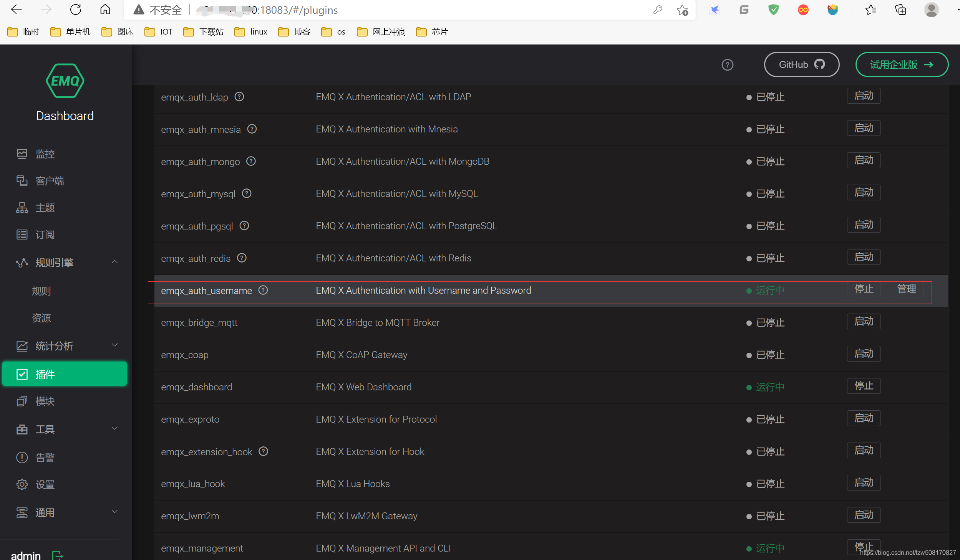This screenshot has height=560, width=960.
Task: Show help for emqx_extension_hook plugin
Action: [264, 451]
